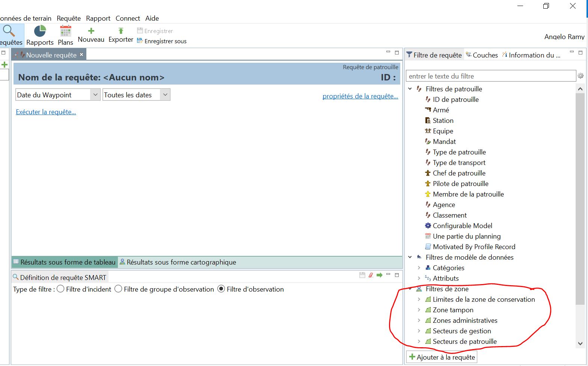Click the Exporter arrow icon
This screenshot has width=588, height=366.
click(x=121, y=31)
